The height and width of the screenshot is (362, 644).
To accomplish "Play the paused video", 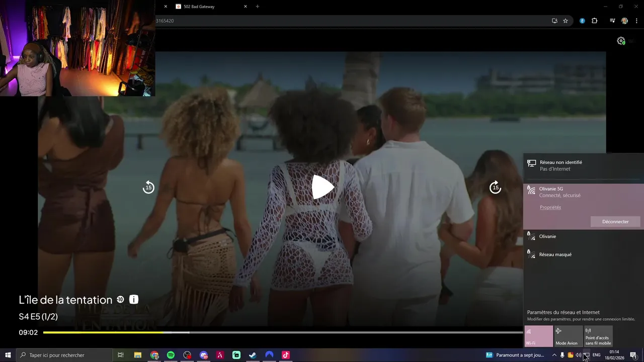I will tap(323, 187).
